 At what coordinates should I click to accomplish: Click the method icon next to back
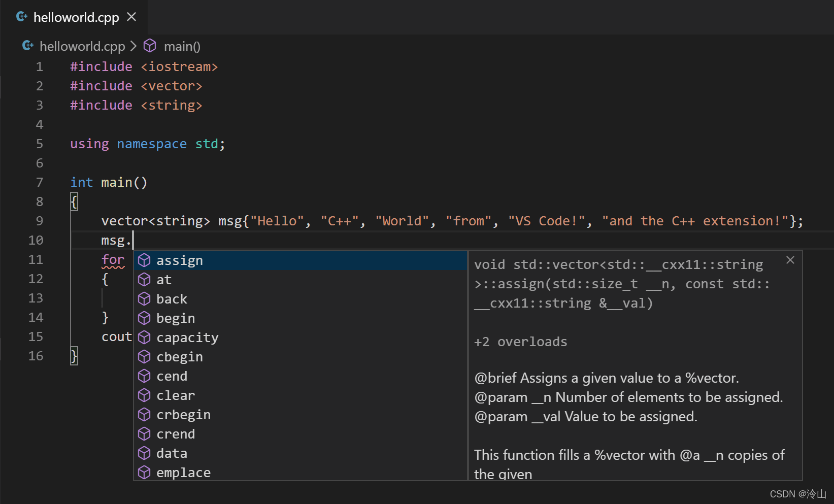click(144, 299)
